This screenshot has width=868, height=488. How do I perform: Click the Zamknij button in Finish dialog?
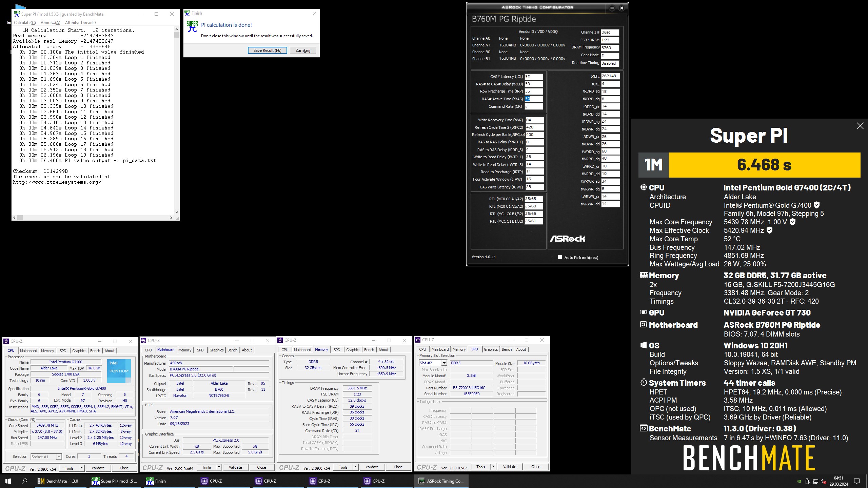pos(303,50)
